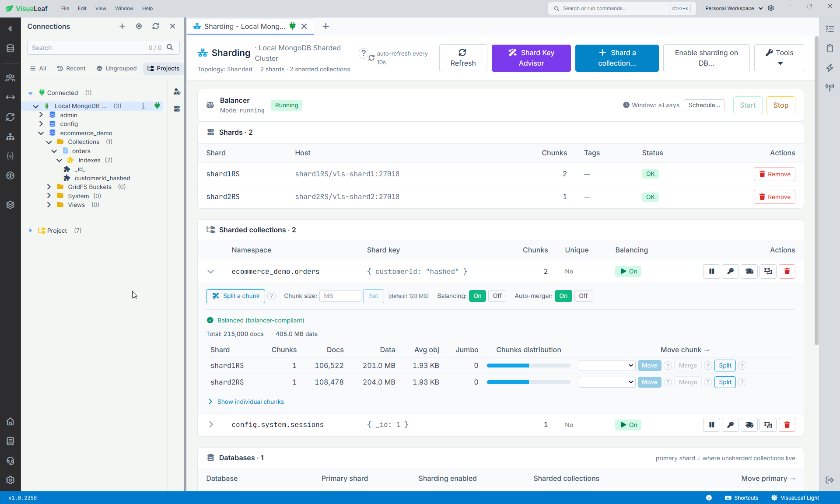Expand Show individual chunks
The image size is (840, 504).
[x=246, y=402]
